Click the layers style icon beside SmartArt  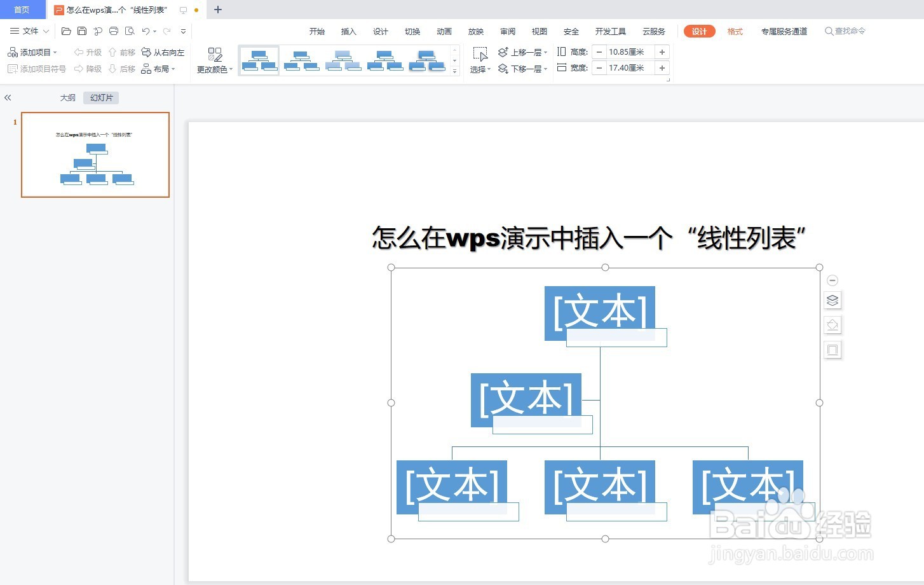(x=832, y=300)
